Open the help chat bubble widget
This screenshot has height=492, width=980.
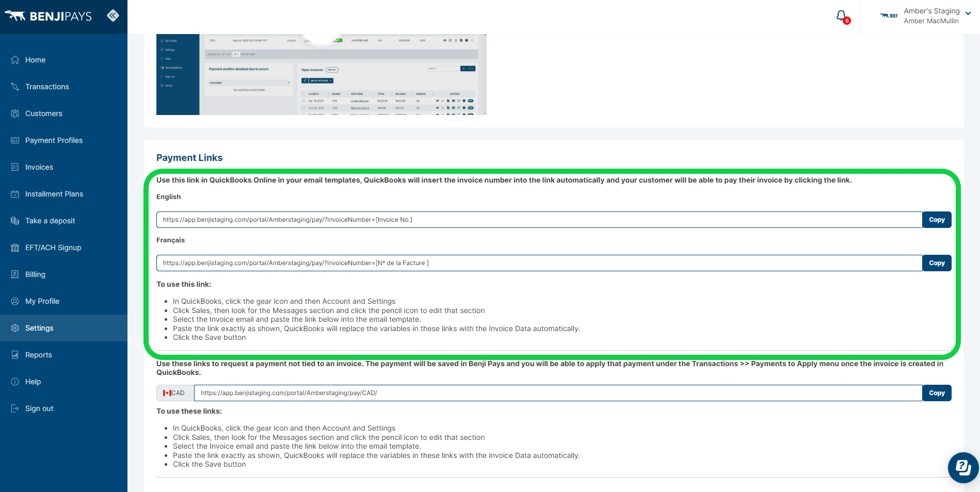963,468
